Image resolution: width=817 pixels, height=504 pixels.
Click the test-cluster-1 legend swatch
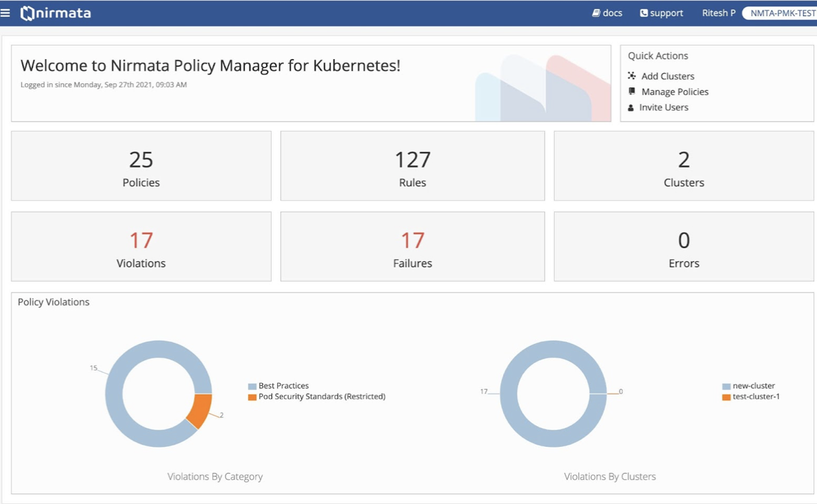pyautogui.click(x=726, y=397)
